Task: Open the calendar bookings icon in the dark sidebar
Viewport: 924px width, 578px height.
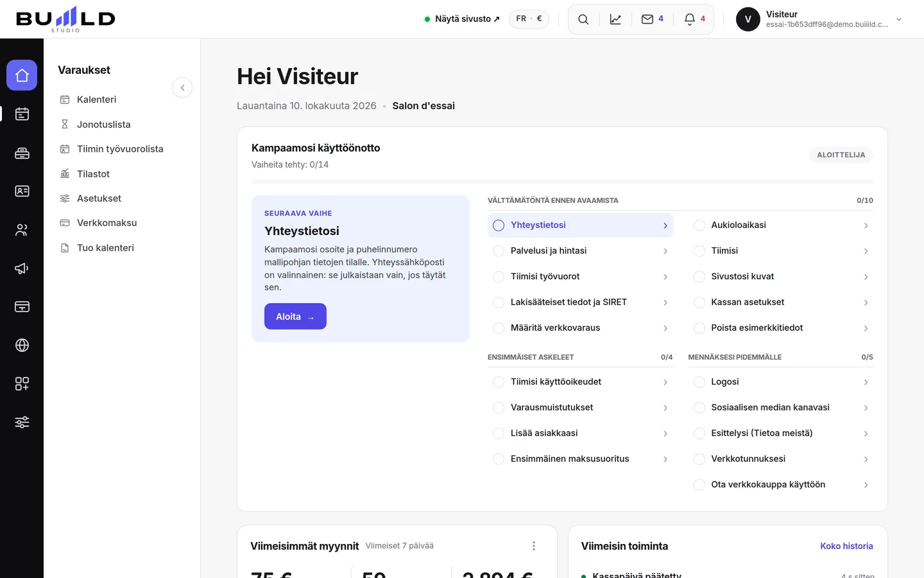Action: 22,114
